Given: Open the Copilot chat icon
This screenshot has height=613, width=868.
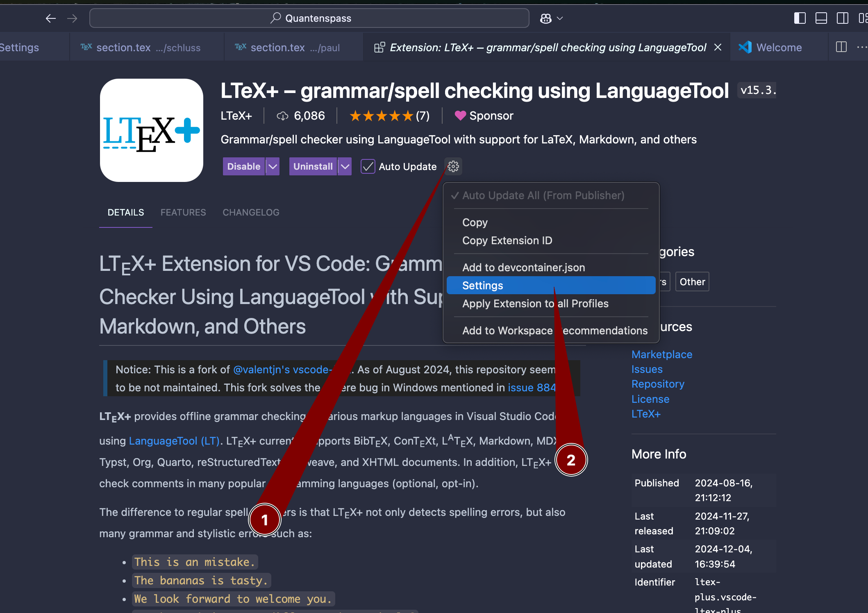Looking at the screenshot, I should [545, 18].
